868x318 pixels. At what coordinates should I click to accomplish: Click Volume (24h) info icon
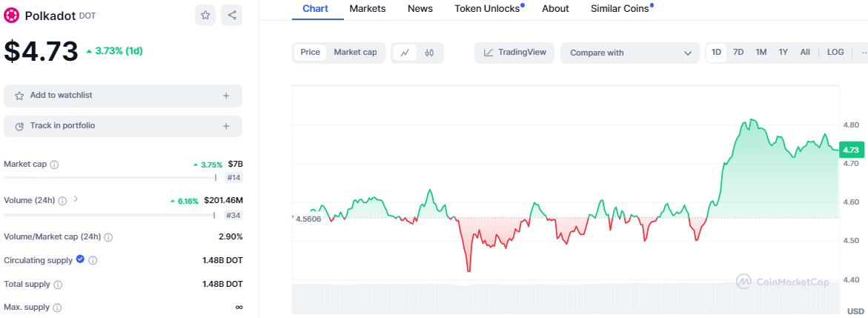coord(62,201)
